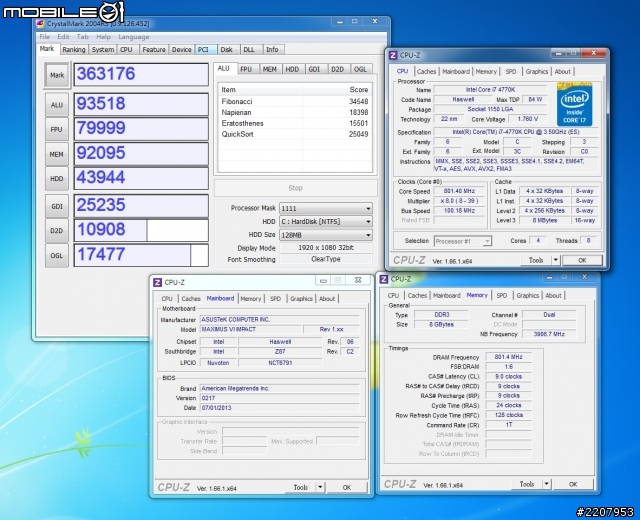
Task: Open Graphics tab in CPU-Z Mainboard window
Action: pos(301,299)
